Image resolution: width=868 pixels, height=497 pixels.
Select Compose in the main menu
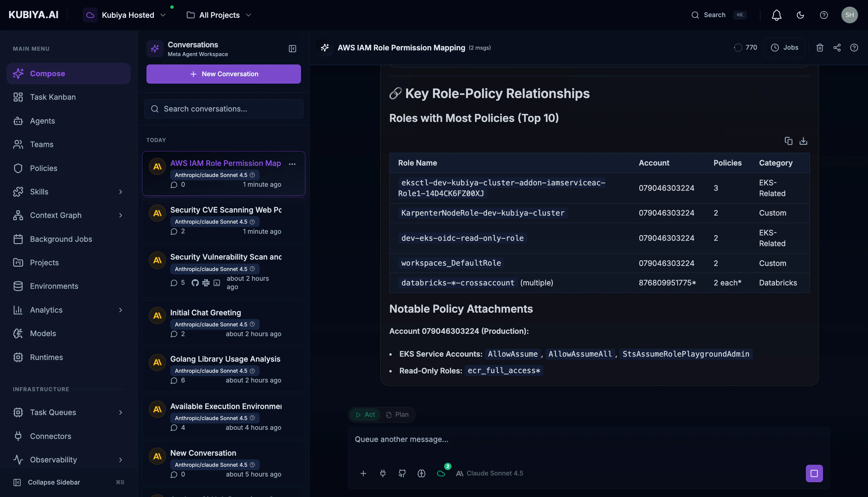click(x=68, y=74)
